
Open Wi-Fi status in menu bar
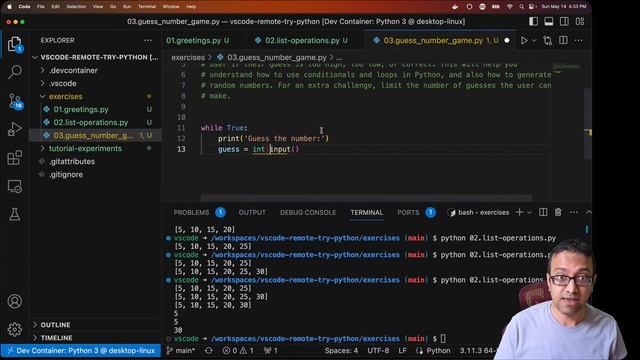pos(509,7)
